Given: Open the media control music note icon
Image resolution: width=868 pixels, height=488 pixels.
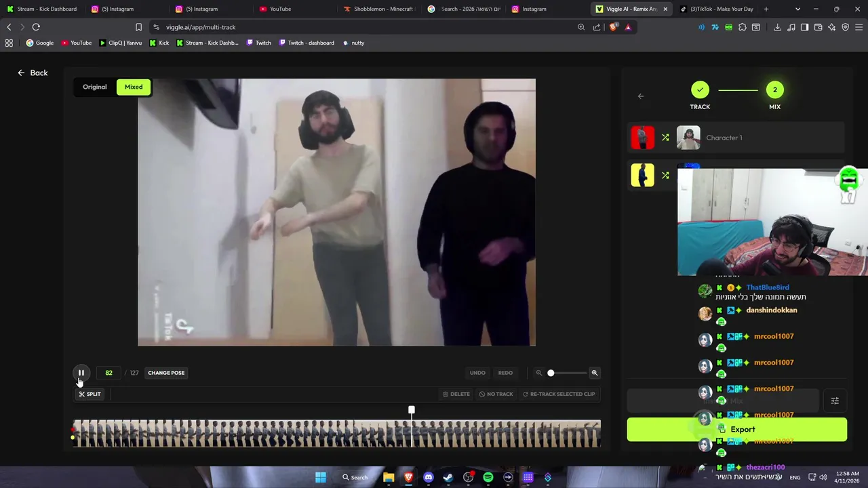Looking at the screenshot, I should click(791, 27).
